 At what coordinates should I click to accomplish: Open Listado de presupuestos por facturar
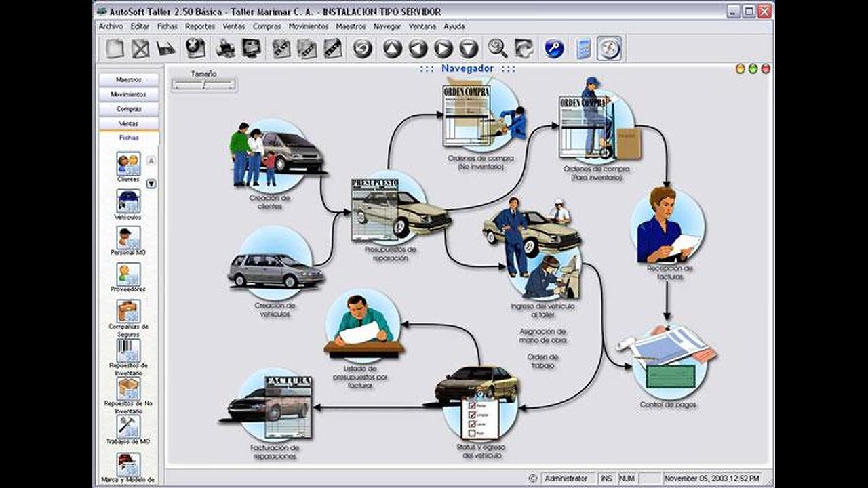tap(363, 325)
